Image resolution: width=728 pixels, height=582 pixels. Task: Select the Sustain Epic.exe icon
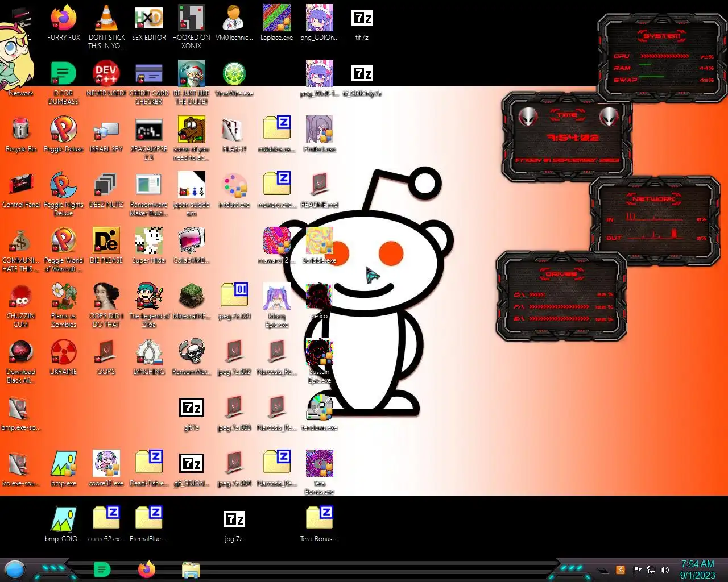point(320,360)
